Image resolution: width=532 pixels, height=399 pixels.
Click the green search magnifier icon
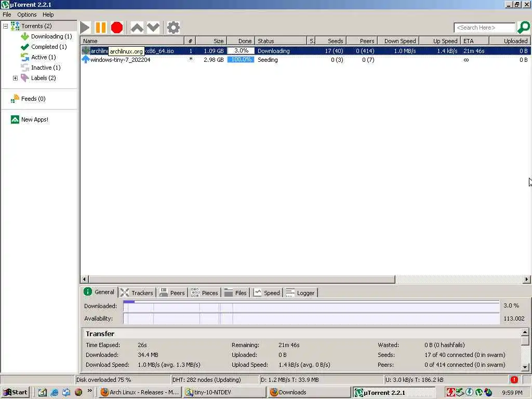click(x=524, y=28)
